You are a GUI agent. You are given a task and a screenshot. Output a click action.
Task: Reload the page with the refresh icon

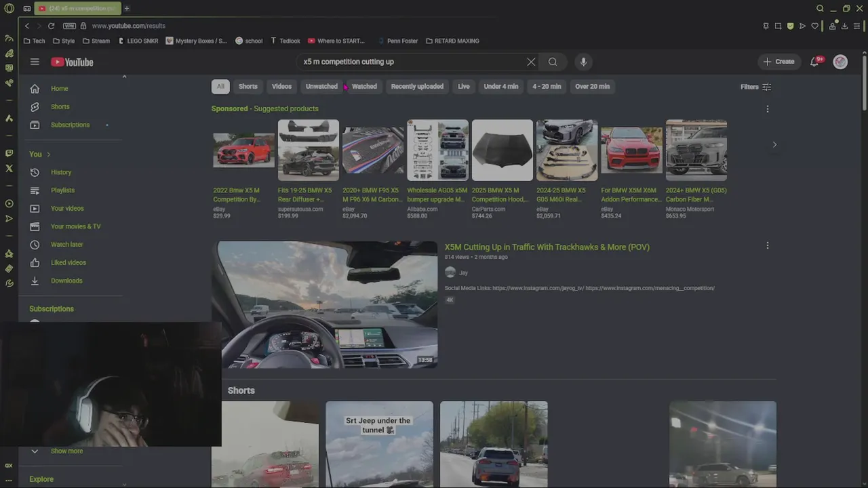(51, 26)
